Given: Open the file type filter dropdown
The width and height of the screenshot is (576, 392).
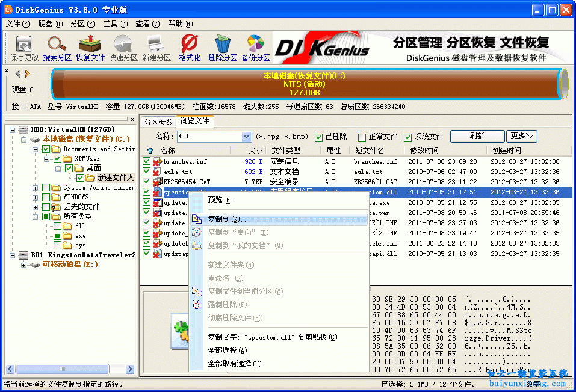Looking at the screenshot, I should tap(246, 137).
